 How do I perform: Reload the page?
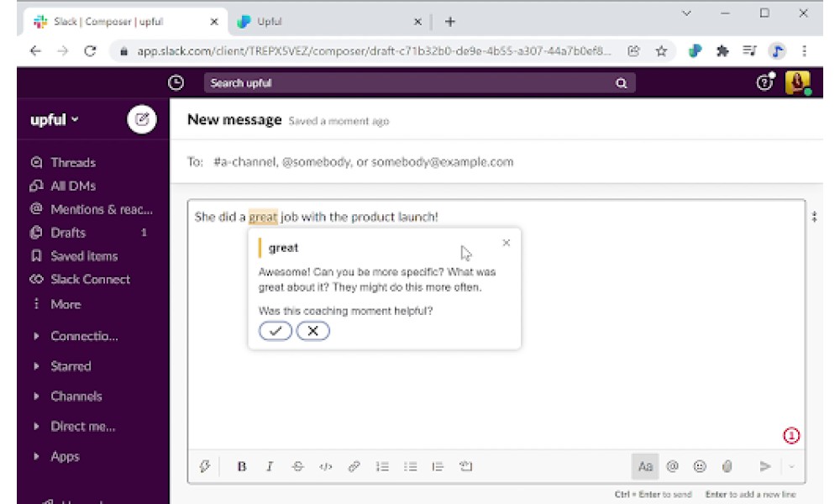click(90, 51)
